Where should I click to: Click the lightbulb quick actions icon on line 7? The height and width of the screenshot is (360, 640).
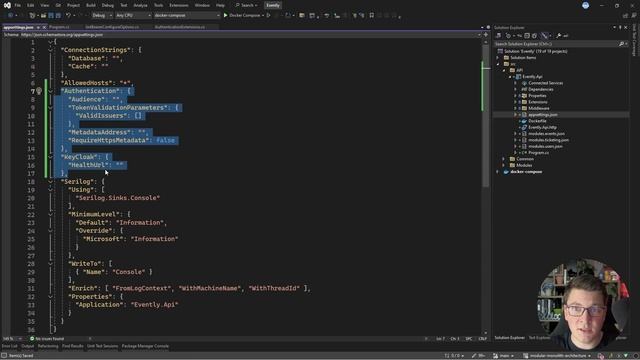39,91
